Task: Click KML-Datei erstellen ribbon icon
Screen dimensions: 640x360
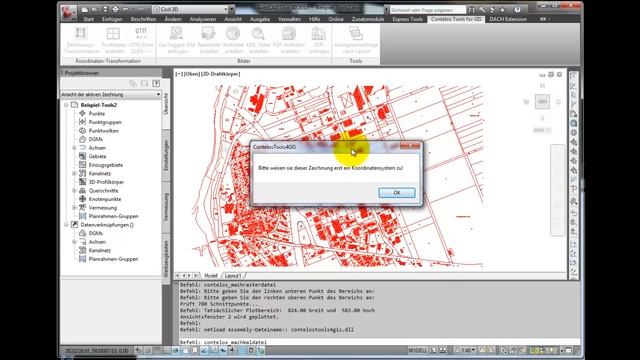Action: pos(258,40)
